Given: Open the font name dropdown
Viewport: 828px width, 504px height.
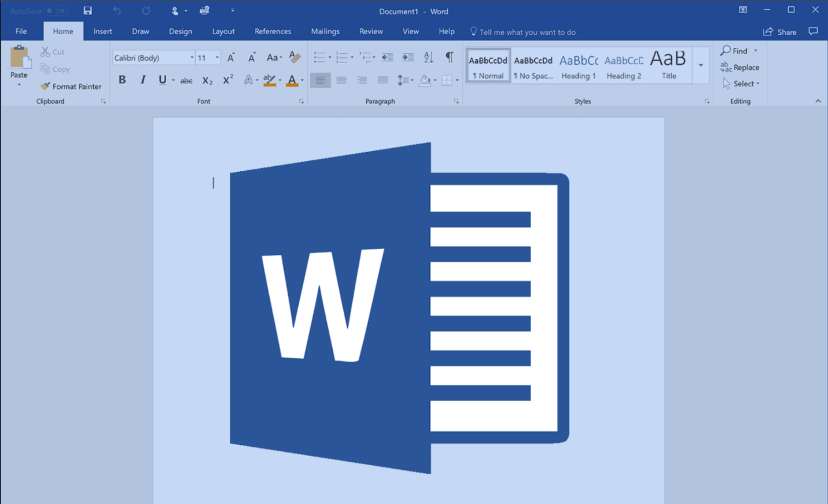Looking at the screenshot, I should click(192, 57).
